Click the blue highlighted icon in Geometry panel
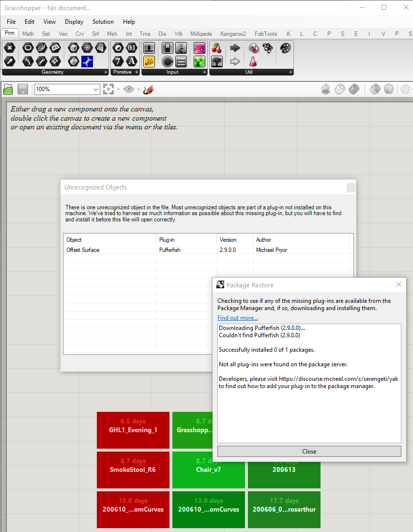Image resolution: width=413 pixels, height=532 pixels. click(x=87, y=62)
